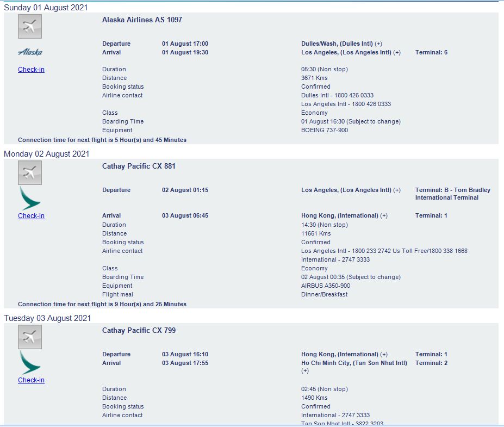Click boarding time '01 August 16:30 (Subject to change)'

pos(351,121)
